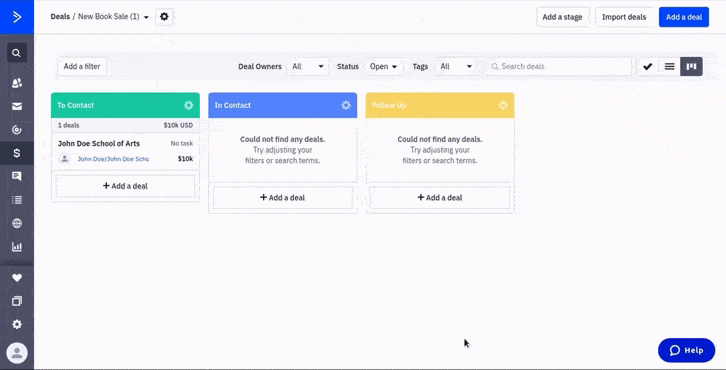Open search from the sidebar magnifier icon

coord(17,53)
